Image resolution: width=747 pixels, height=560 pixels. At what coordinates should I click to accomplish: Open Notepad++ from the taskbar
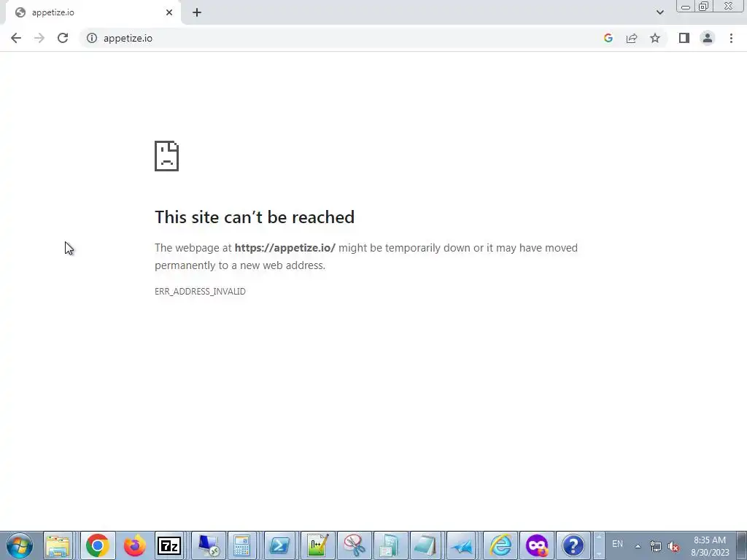(x=317, y=545)
